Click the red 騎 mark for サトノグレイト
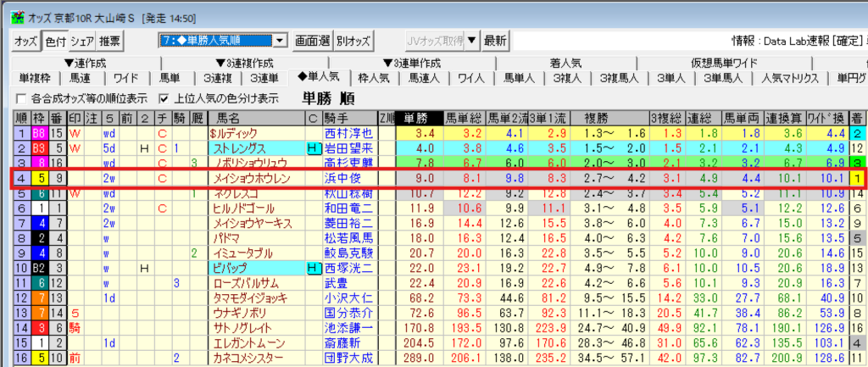 pyautogui.click(x=75, y=327)
